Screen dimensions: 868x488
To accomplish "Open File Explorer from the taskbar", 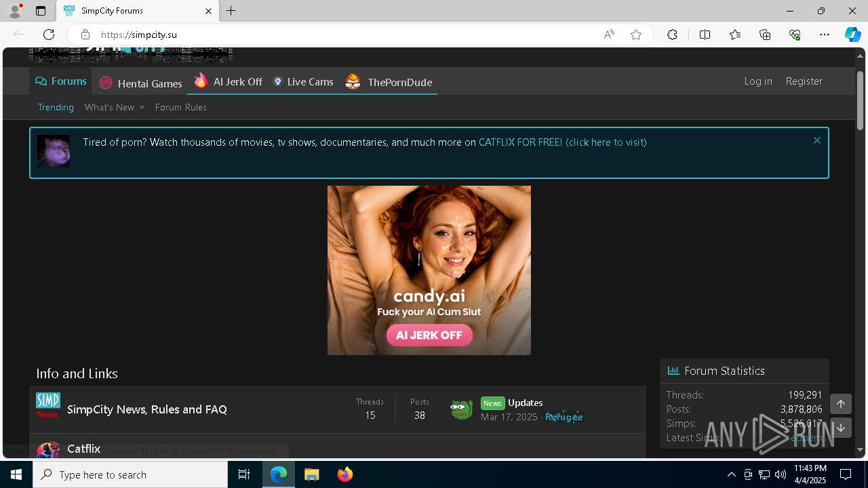I will pos(311,474).
